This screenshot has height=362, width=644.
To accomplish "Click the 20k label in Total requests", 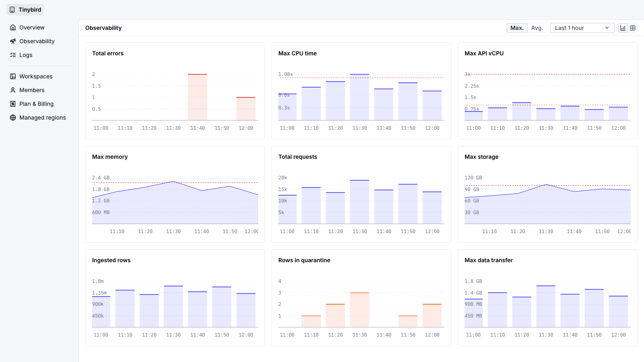I will point(283,178).
